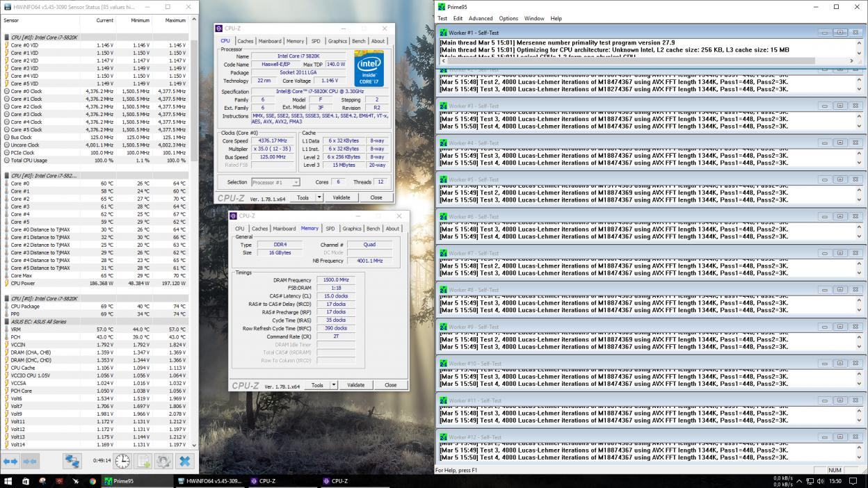Open the Store icon on taskbar
Screen dimensions: 868x488
click(x=25, y=481)
